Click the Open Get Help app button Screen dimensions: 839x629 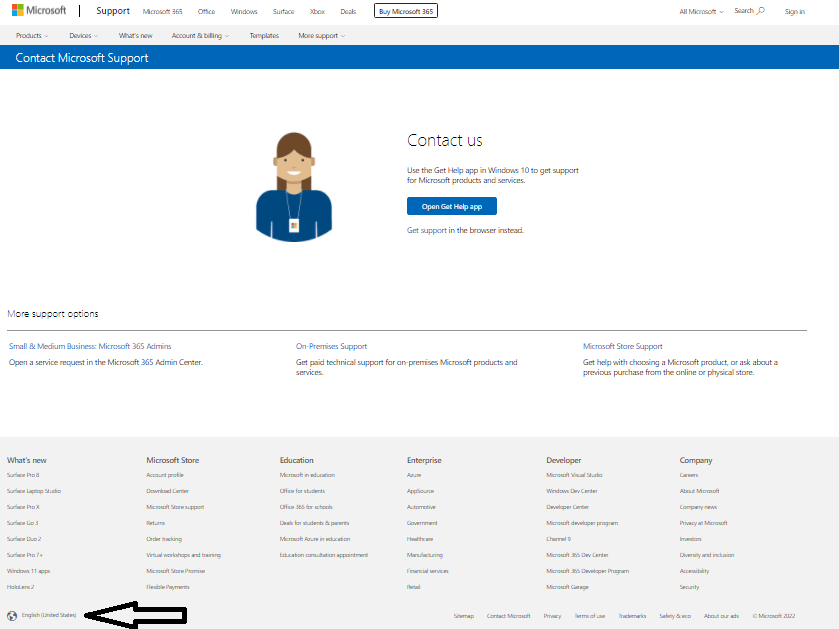tap(452, 206)
